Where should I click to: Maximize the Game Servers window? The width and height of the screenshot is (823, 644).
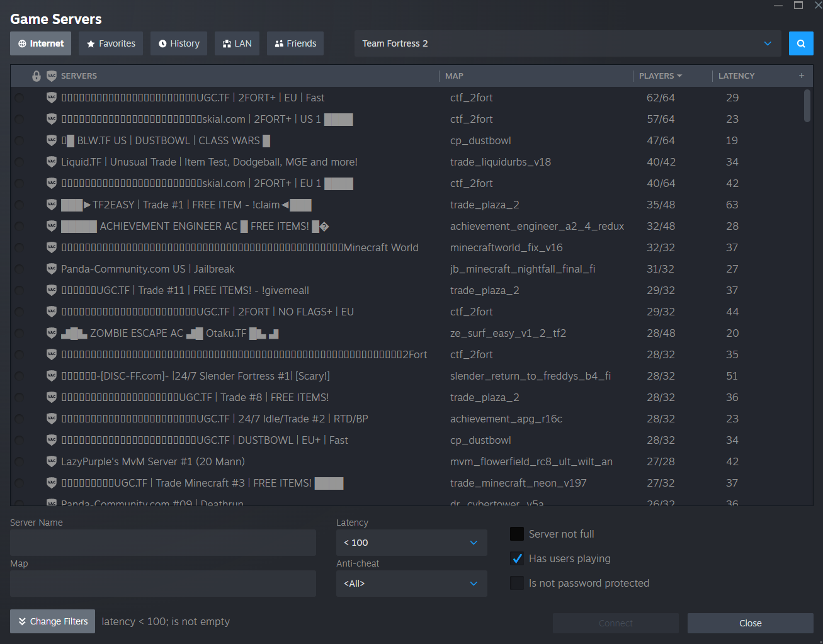[x=798, y=5]
